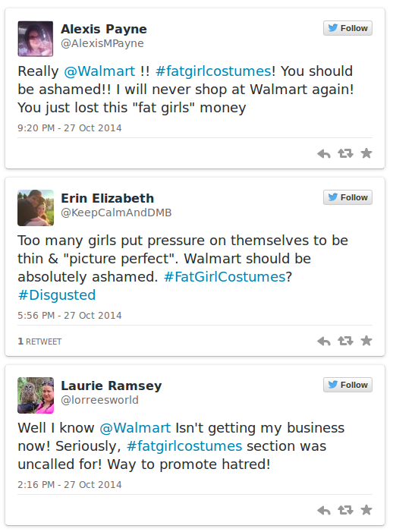This screenshot has width=393, height=532.
Task: Open @Walmart mention in Alexis Payne's tweet
Action: click(99, 71)
